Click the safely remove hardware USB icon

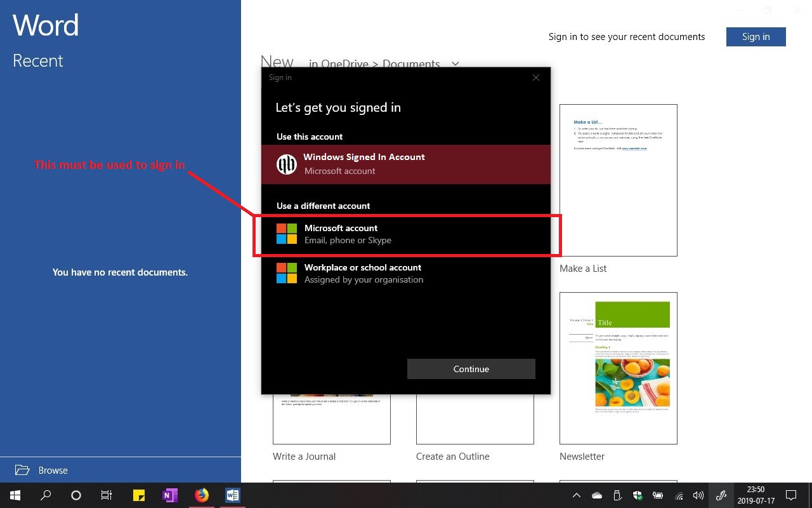[617, 495]
